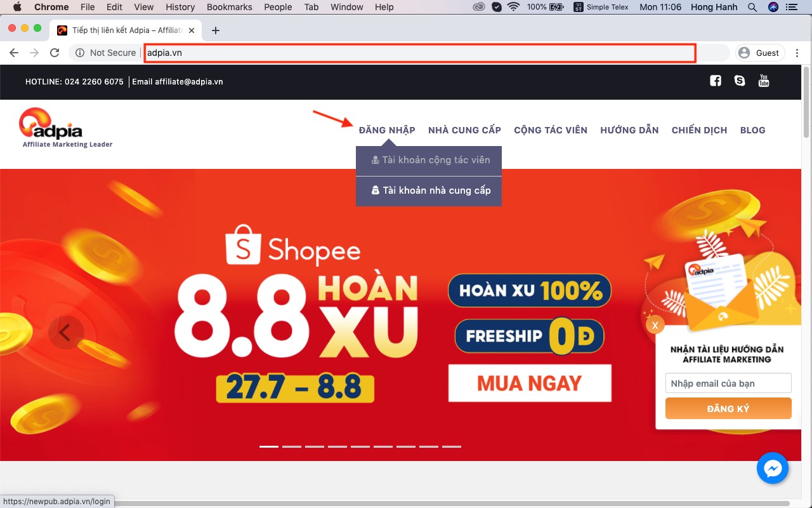Click the HOÀN XU 100% badge
The width and height of the screenshot is (812, 508).
(530, 291)
